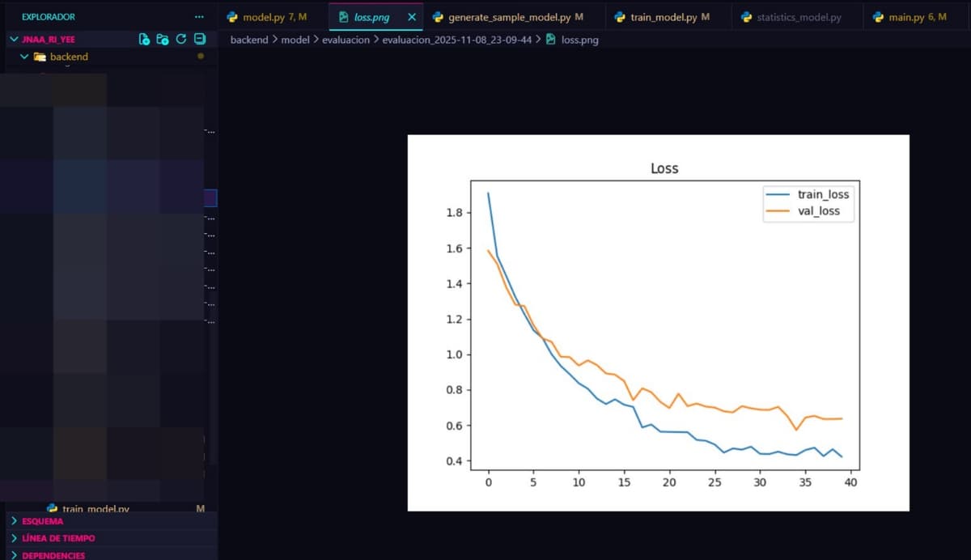Create a new folder in the Explorer
The image size is (971, 560).
point(163,38)
